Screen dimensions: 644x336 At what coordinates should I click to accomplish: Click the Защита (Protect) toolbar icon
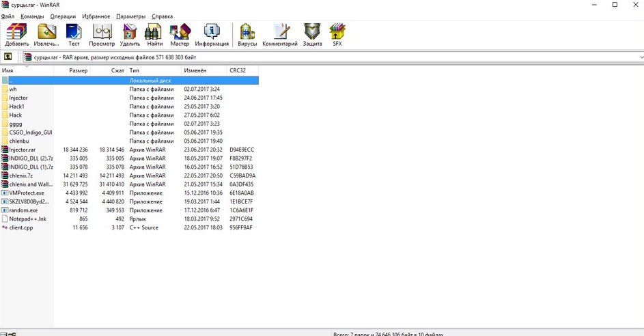click(x=312, y=35)
